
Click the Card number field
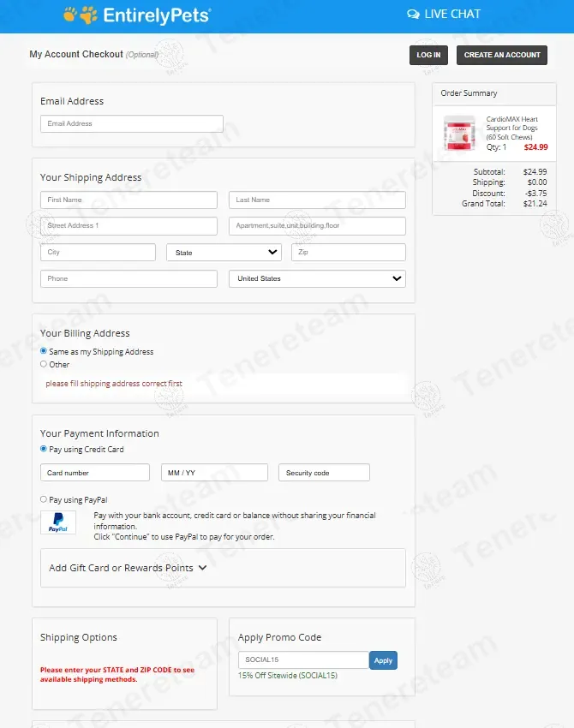95,473
